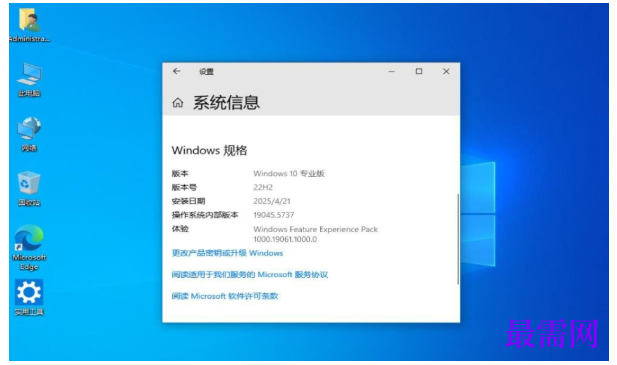The width and height of the screenshot is (617, 365).
Task: Close the Settings window
Action: pos(446,72)
